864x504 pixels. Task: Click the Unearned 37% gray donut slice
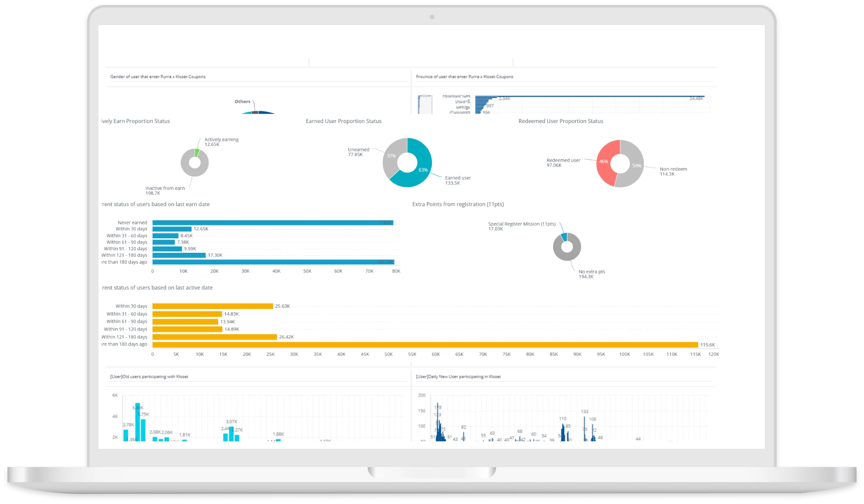[391, 156]
